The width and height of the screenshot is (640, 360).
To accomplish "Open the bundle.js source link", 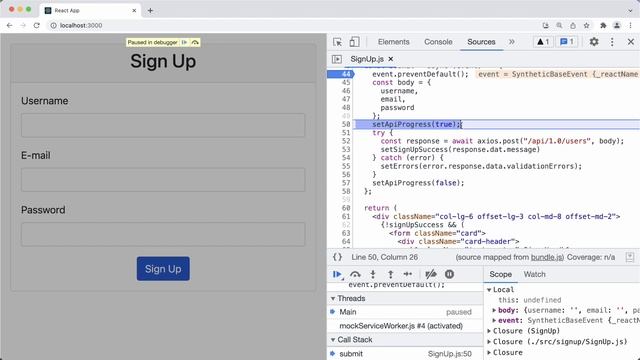I will click(547, 257).
